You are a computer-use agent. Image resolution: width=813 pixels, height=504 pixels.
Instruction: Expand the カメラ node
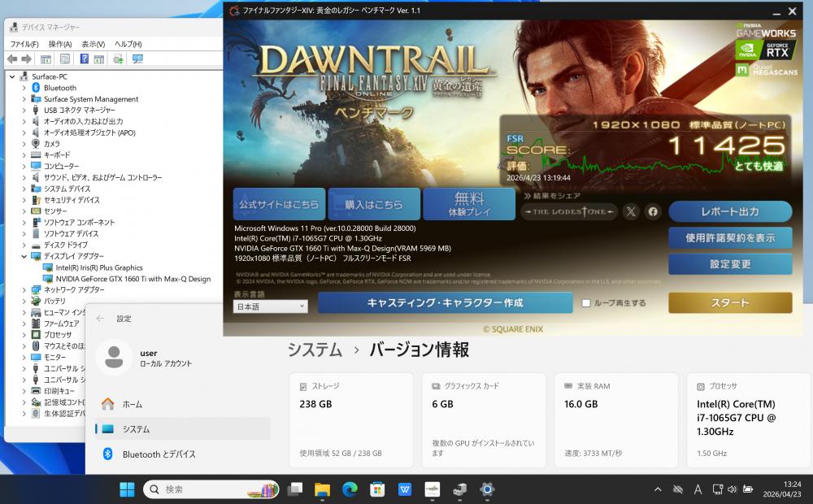(24, 144)
